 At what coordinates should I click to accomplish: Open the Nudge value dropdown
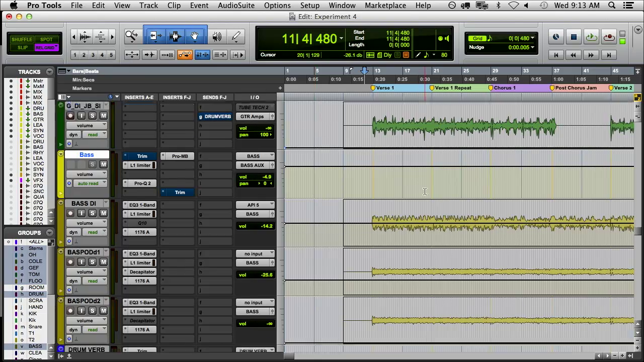533,47
